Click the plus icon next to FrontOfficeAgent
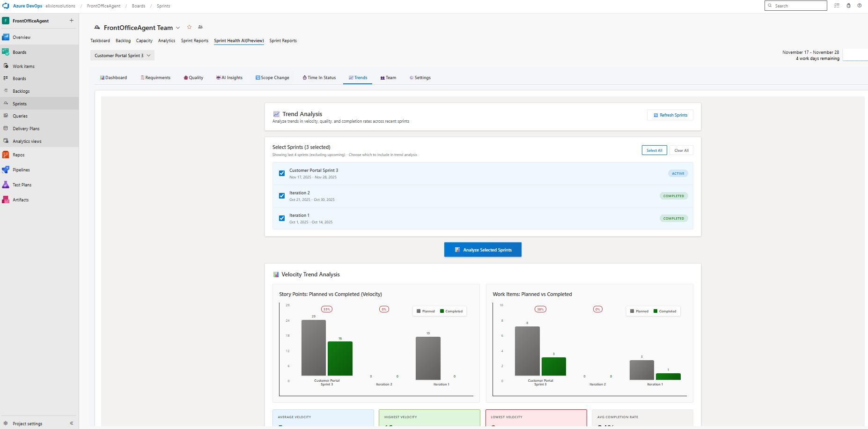Viewport: 868px width, 429px height. [72, 21]
